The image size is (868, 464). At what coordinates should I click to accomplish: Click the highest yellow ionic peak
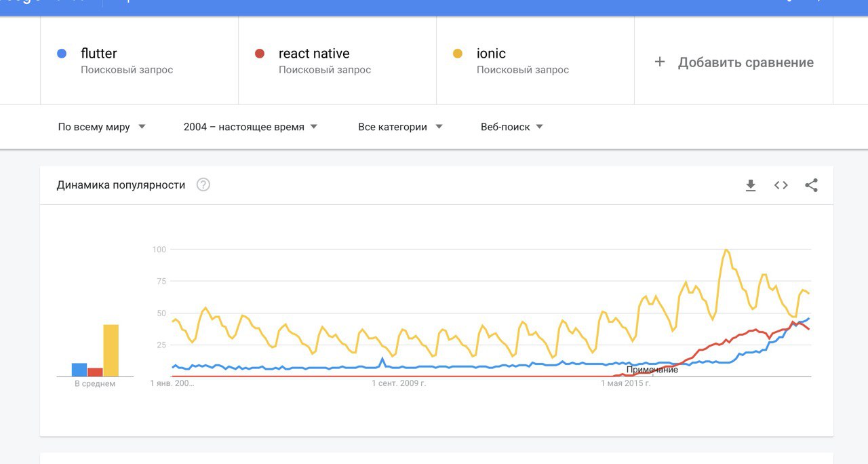pyautogui.click(x=726, y=250)
